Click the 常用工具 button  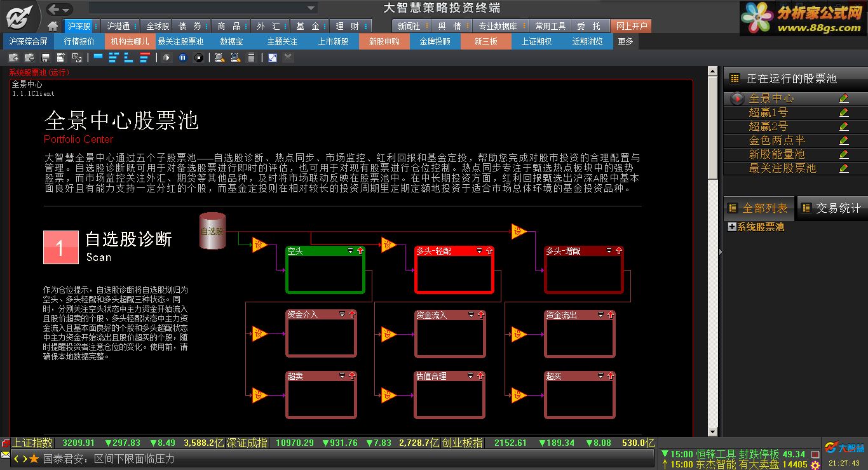(x=550, y=26)
